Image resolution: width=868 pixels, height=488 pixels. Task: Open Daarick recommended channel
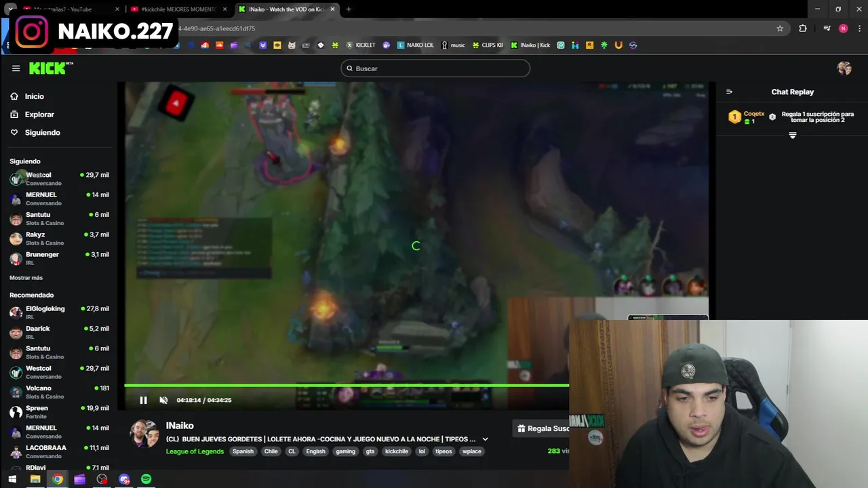click(x=59, y=332)
